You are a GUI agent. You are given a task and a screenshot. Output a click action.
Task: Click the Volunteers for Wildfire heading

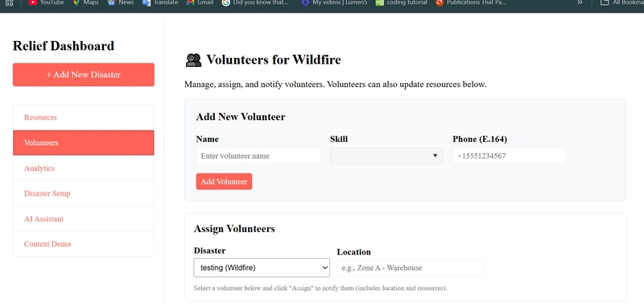point(274,60)
